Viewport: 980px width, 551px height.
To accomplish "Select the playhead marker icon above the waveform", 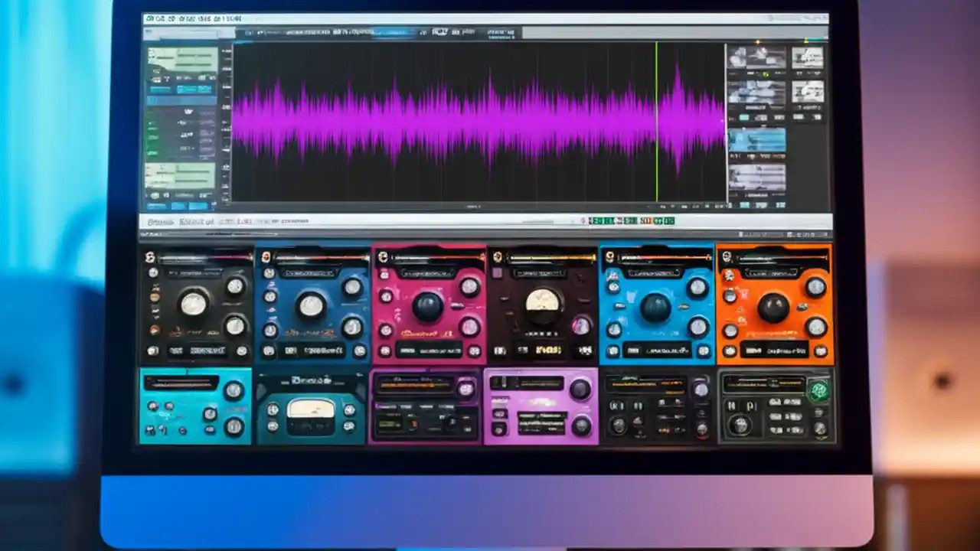I will (657, 44).
